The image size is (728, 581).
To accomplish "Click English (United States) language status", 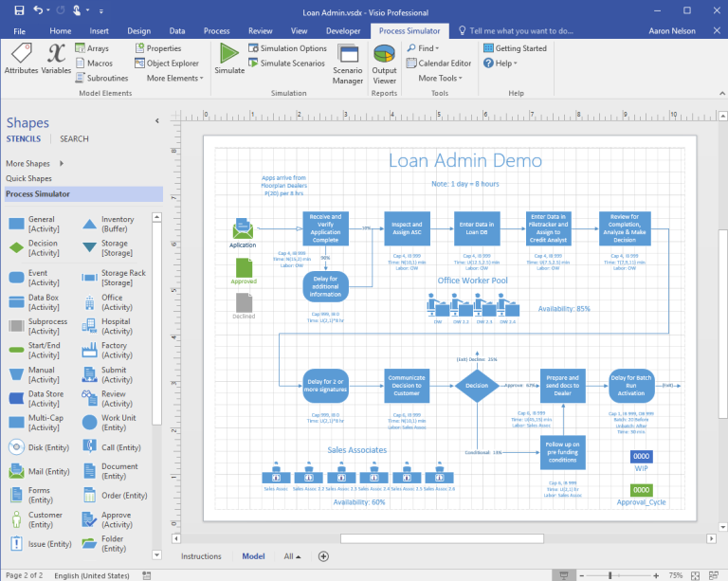I will point(92,575).
